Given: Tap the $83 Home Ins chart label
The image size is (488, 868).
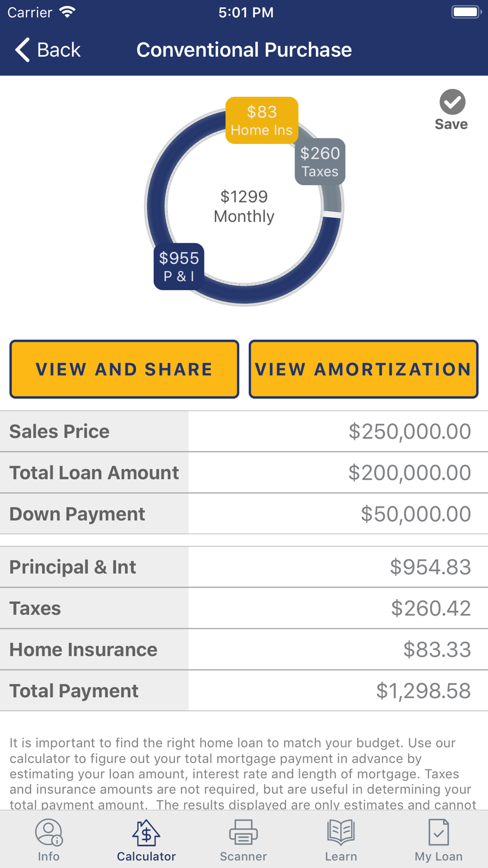Looking at the screenshot, I should [x=262, y=120].
